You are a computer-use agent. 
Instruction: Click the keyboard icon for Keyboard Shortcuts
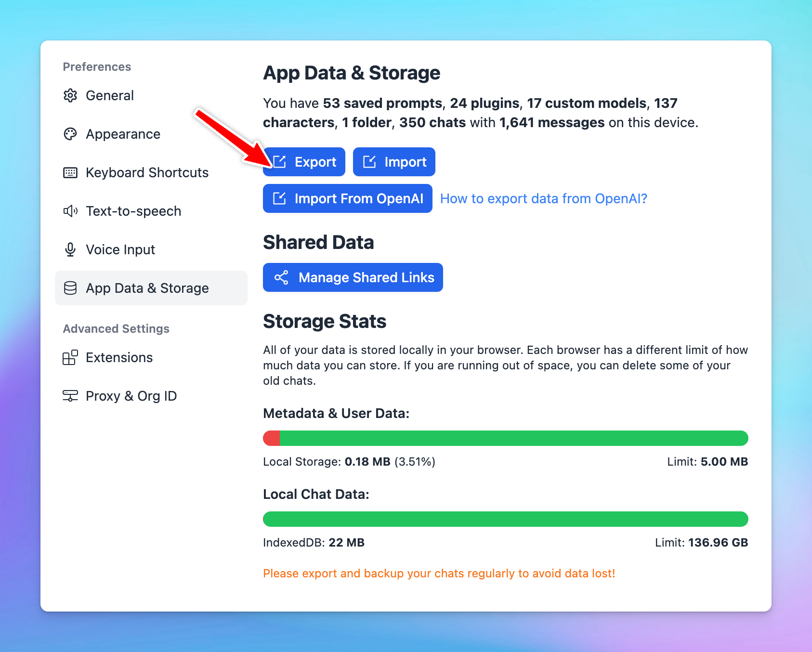[x=70, y=172]
